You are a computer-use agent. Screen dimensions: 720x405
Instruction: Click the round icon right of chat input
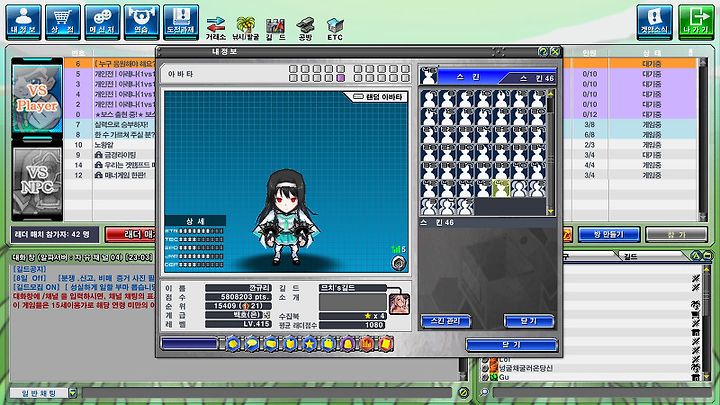click(464, 393)
